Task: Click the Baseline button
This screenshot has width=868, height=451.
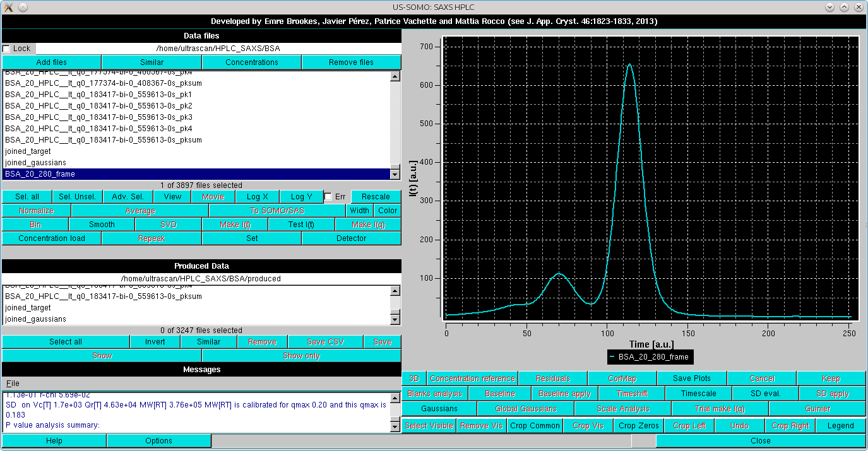Action: (500, 394)
